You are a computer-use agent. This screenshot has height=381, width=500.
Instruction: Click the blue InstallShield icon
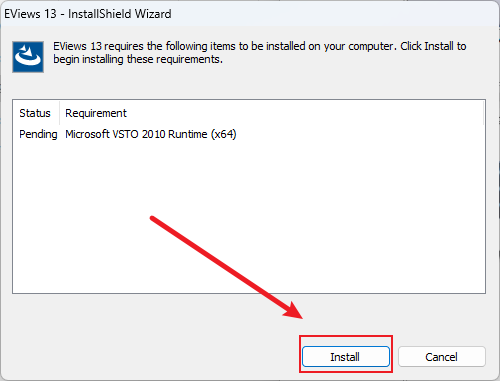(x=28, y=57)
